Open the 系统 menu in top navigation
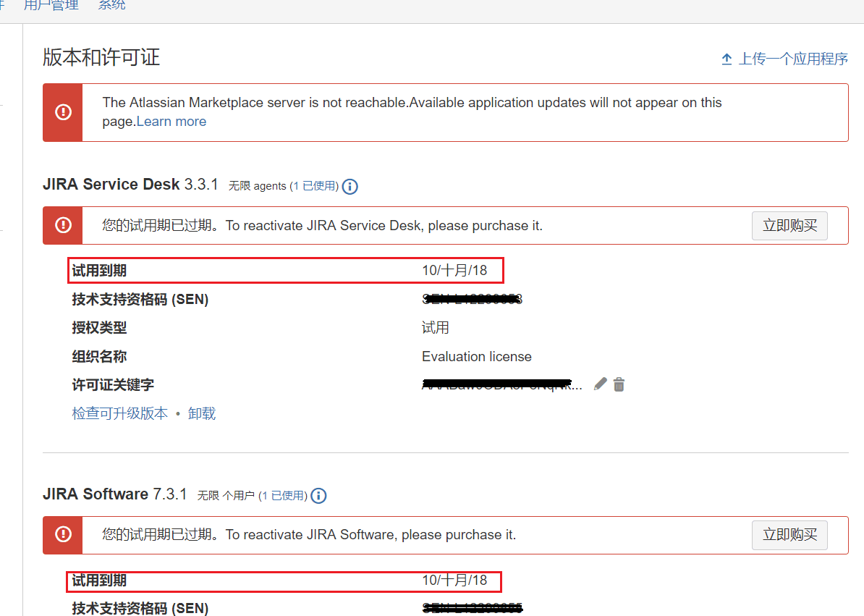Viewport: 864px width, 616px height. point(112,6)
